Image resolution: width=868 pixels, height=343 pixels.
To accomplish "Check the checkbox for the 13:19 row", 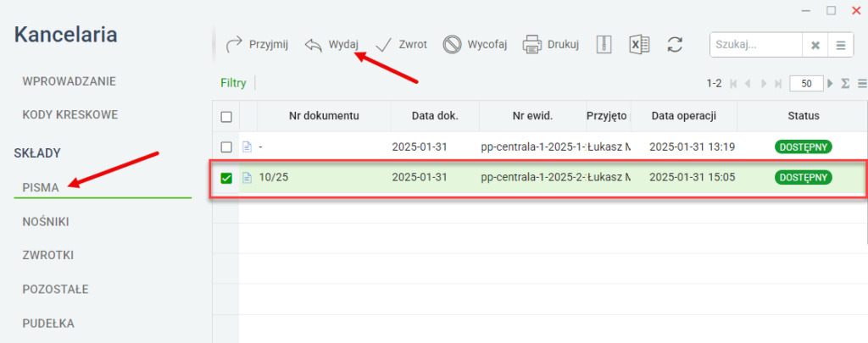I will click(225, 147).
